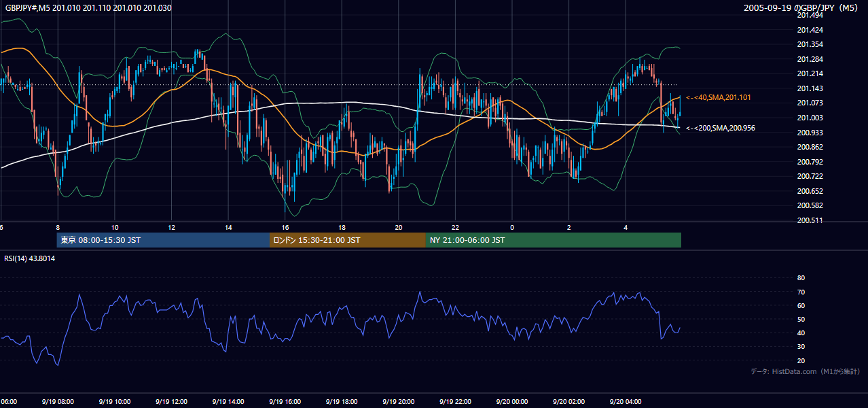The height and width of the screenshot is (408, 868).
Task: Click hour tick 8 under price chart
Action: click(x=58, y=227)
